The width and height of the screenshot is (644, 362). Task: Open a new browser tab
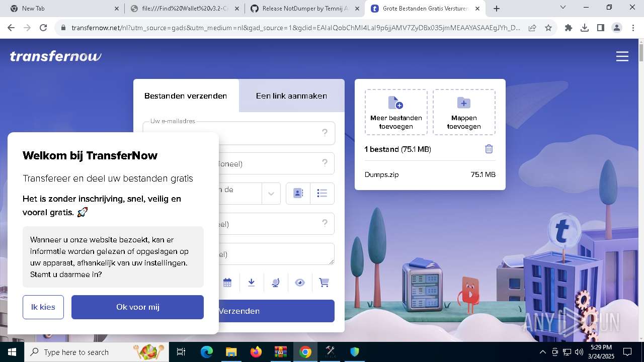coord(497,9)
